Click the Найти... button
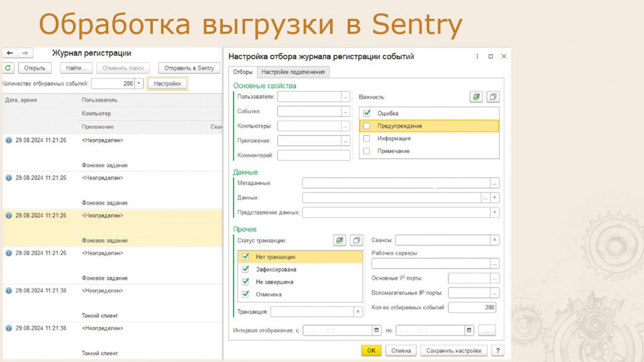This screenshot has width=644, height=362. click(x=76, y=68)
